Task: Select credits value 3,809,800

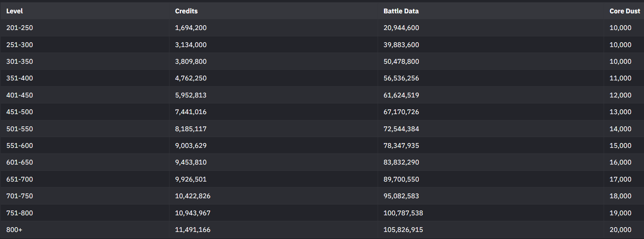Action: [190, 62]
